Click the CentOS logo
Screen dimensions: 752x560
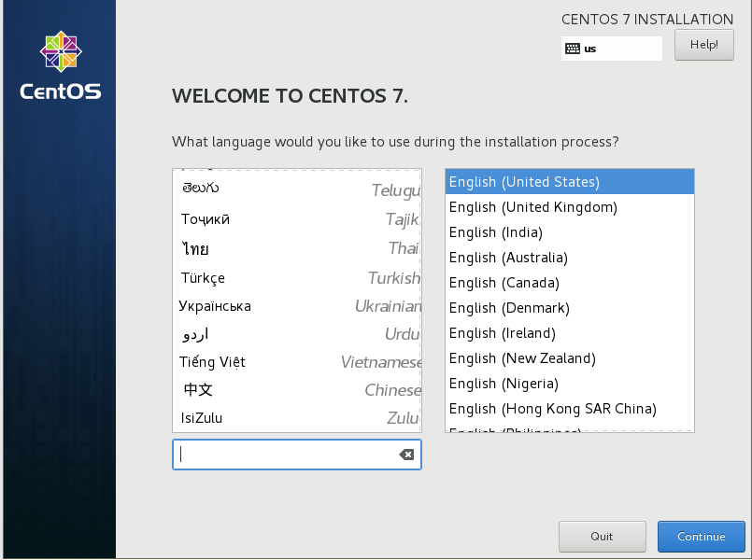[x=61, y=65]
